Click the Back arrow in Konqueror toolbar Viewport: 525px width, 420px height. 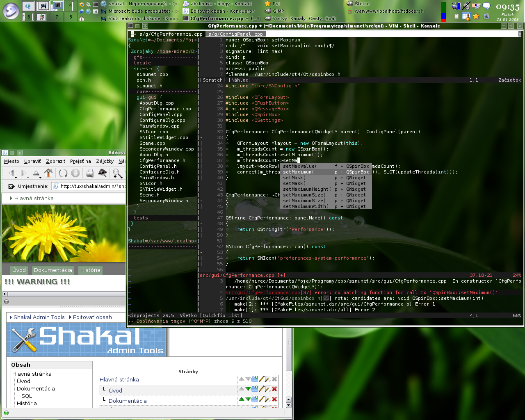pyautogui.click(x=12, y=173)
